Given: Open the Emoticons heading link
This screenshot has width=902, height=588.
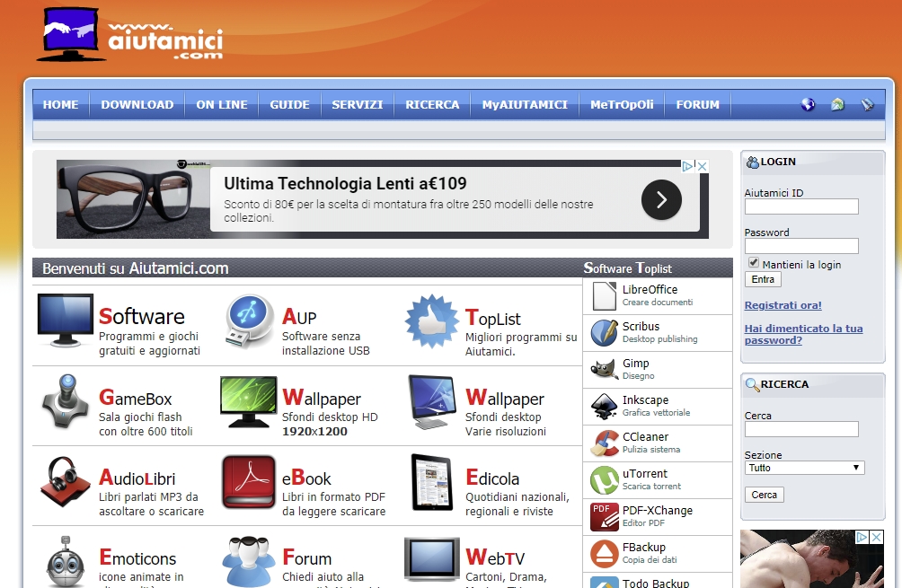Looking at the screenshot, I should pyautogui.click(x=137, y=557).
